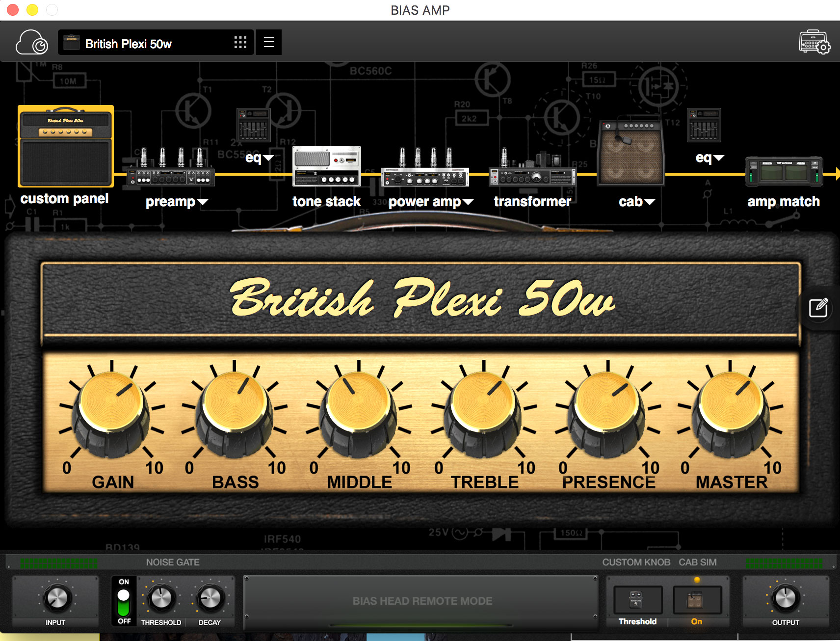The width and height of the screenshot is (840, 641).
Task: Toggle the Cab Sim On button
Action: click(696, 600)
